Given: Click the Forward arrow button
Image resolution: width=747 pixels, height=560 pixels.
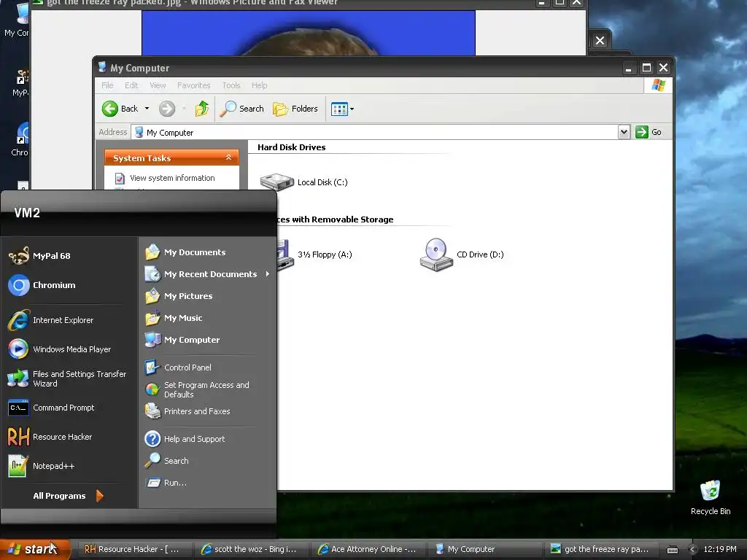Looking at the screenshot, I should [167, 109].
